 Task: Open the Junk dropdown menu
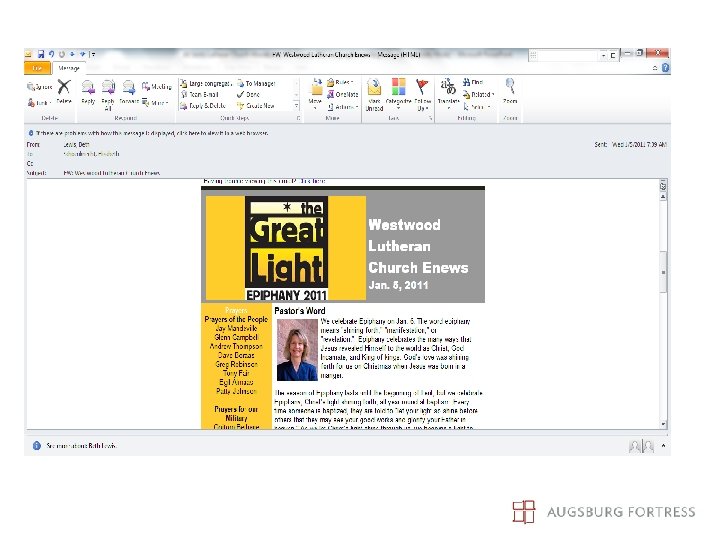pos(39,103)
